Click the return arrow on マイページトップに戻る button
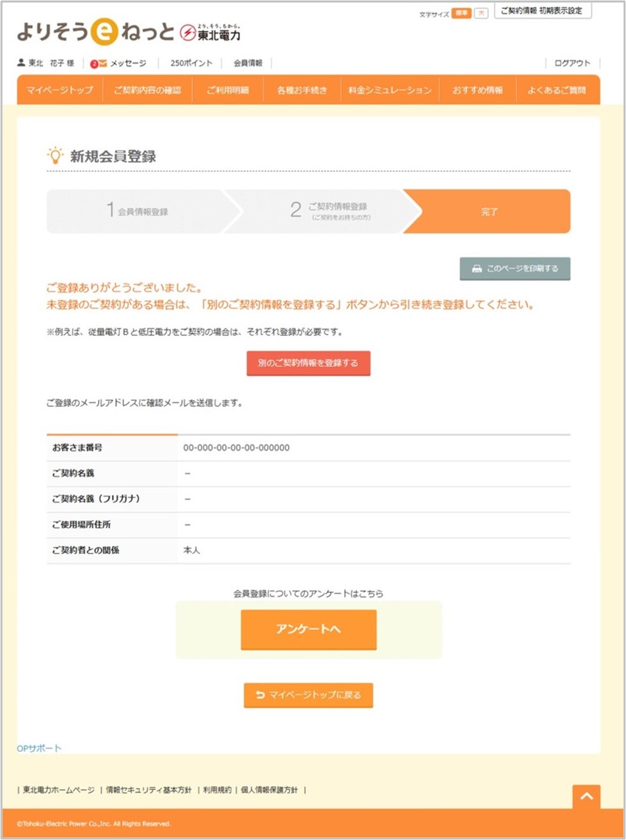 coord(258,695)
